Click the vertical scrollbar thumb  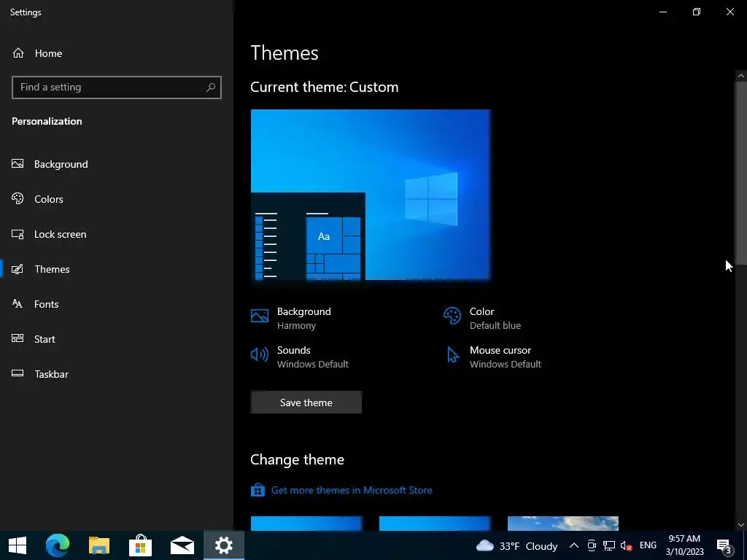point(741,173)
